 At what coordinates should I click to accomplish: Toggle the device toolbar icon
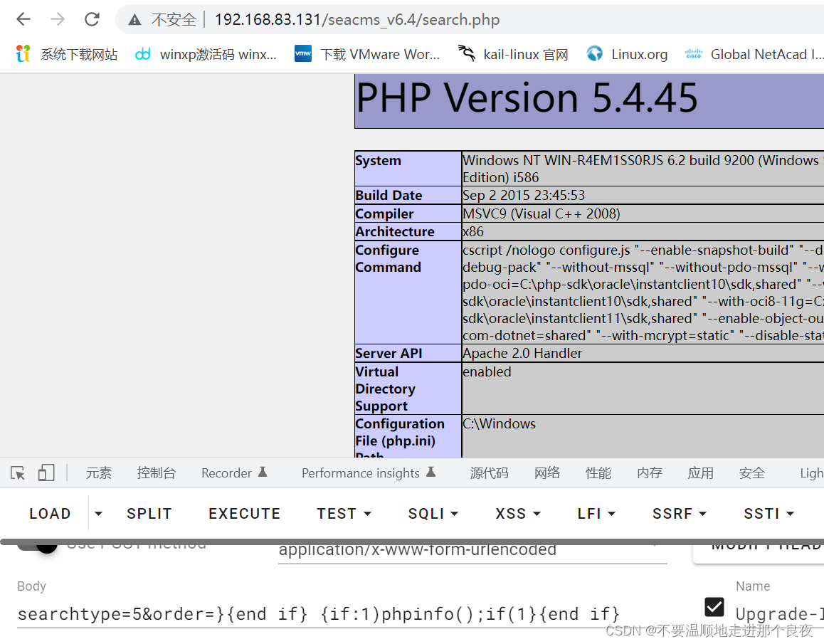point(46,473)
